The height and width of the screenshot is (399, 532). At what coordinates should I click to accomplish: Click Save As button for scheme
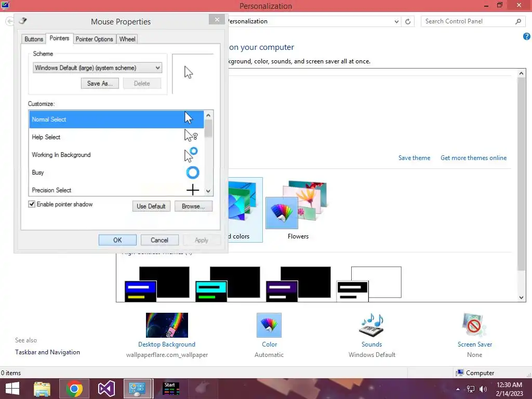(x=100, y=84)
